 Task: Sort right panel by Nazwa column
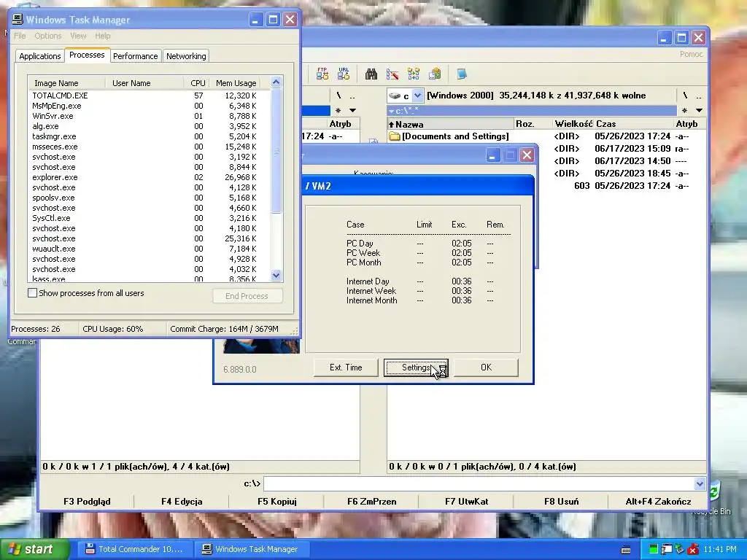click(451, 124)
